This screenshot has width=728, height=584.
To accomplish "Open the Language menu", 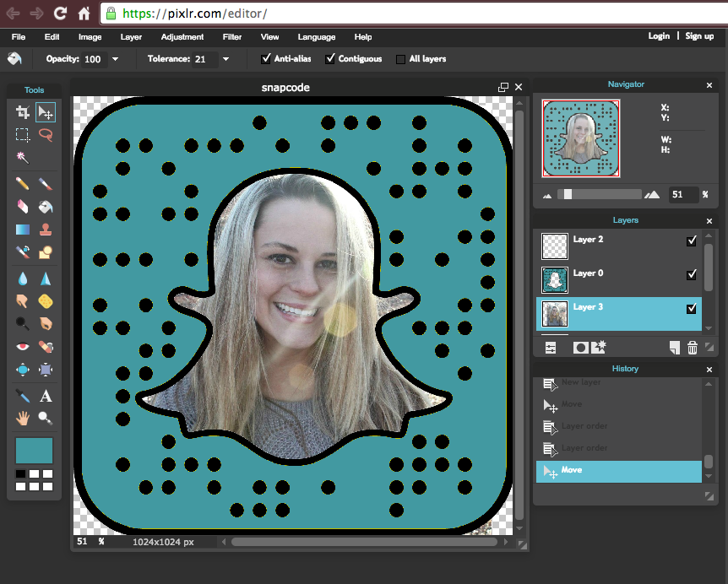I will pyautogui.click(x=317, y=37).
